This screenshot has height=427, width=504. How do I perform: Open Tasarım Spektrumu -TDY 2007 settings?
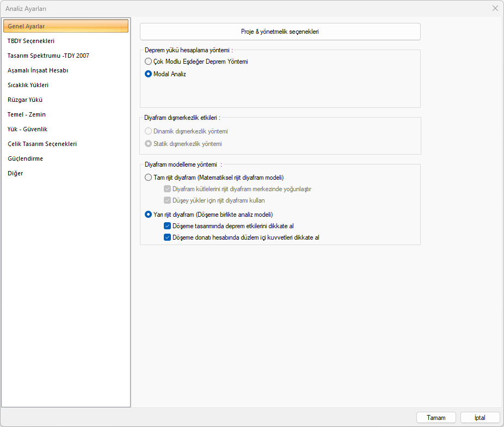48,56
